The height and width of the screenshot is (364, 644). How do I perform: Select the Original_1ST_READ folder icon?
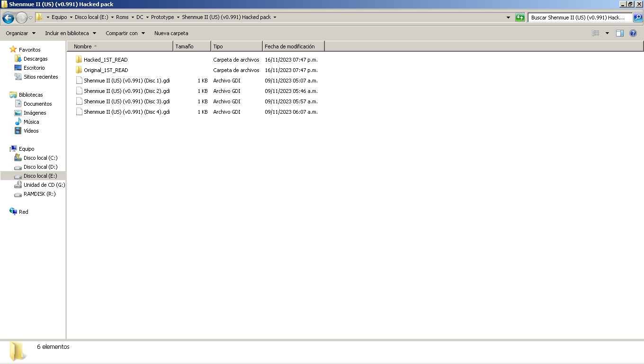[79, 70]
